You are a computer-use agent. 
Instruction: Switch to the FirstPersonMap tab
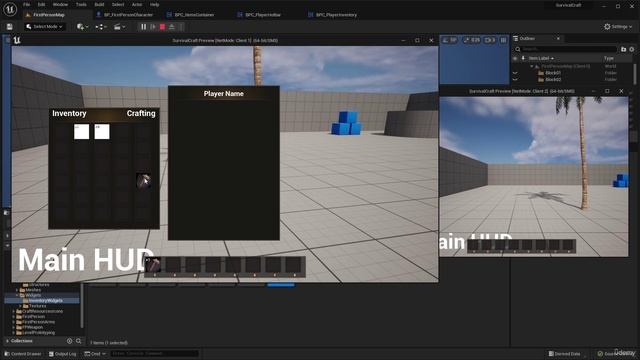coord(49,15)
